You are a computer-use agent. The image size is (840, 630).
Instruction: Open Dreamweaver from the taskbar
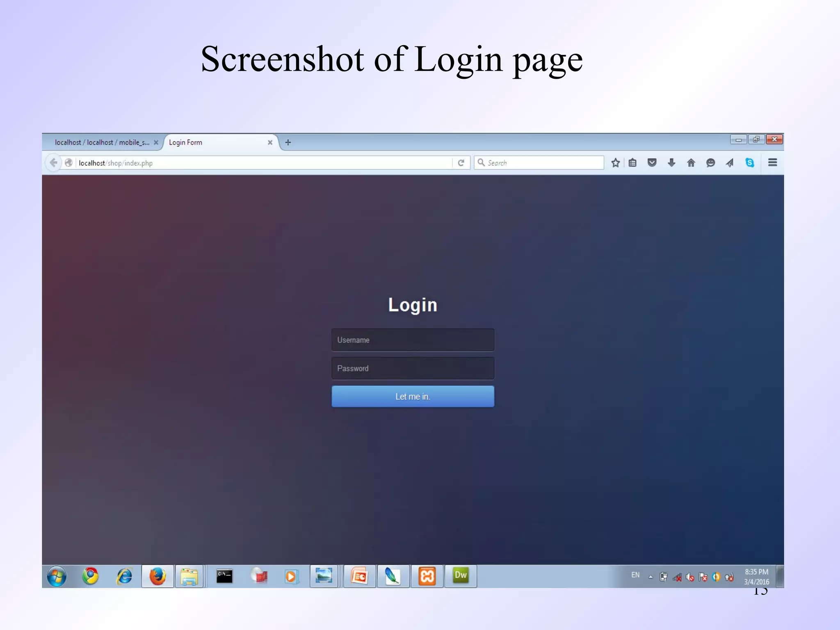(x=461, y=576)
